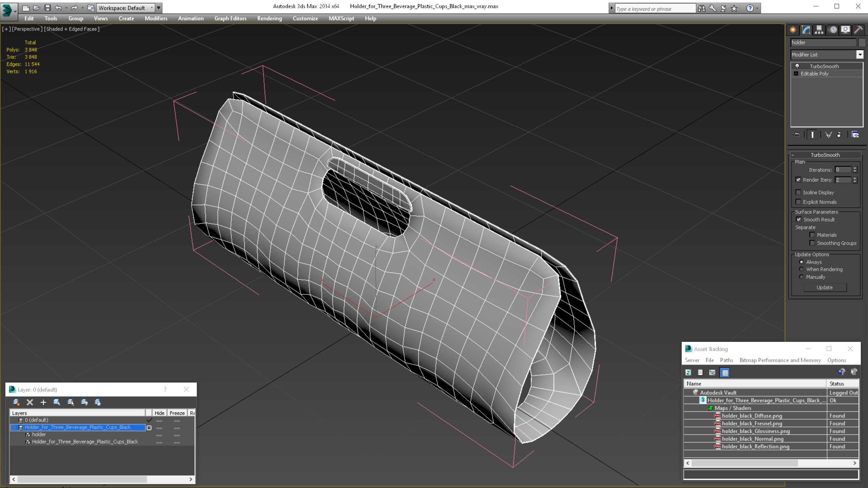Click the Pin Stack icon

click(797, 135)
